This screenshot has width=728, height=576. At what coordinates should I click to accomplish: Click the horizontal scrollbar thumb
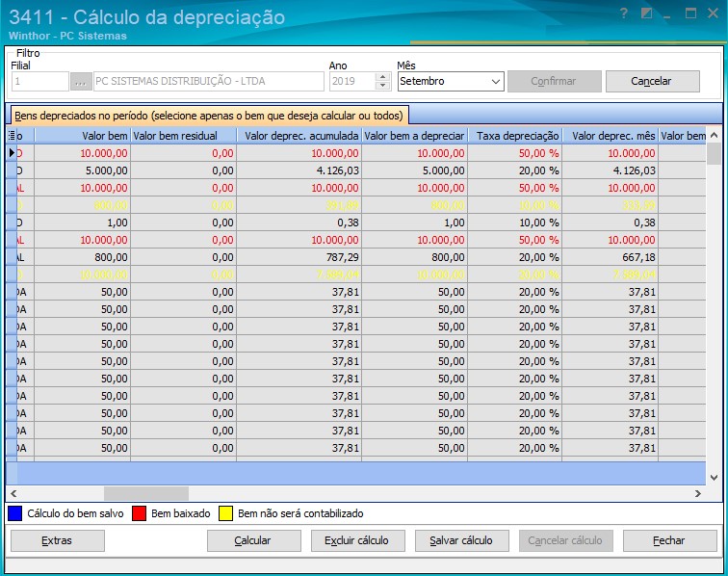point(146,493)
